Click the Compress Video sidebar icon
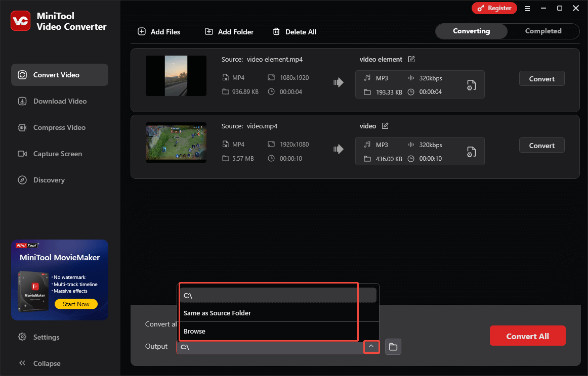Viewport: 588px width, 376px height. [22, 127]
